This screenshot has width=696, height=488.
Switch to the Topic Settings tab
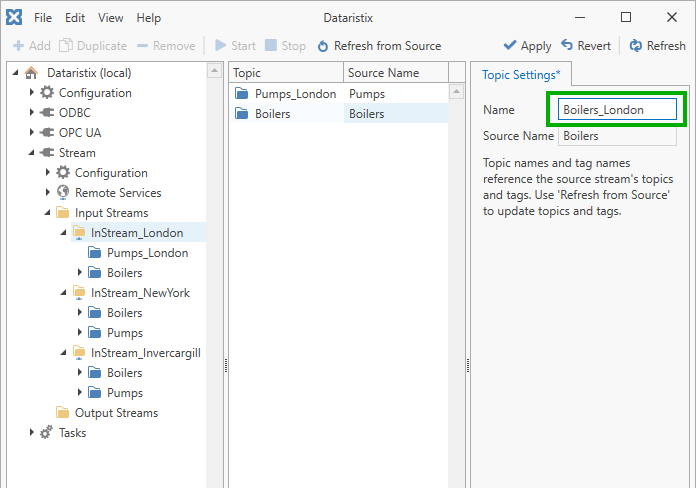521,75
